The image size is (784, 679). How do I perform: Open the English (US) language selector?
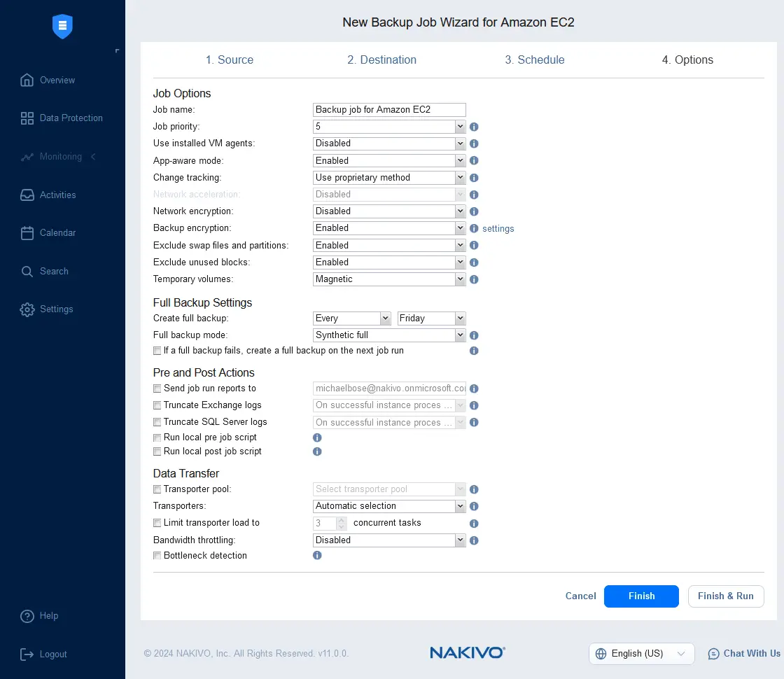pos(641,654)
